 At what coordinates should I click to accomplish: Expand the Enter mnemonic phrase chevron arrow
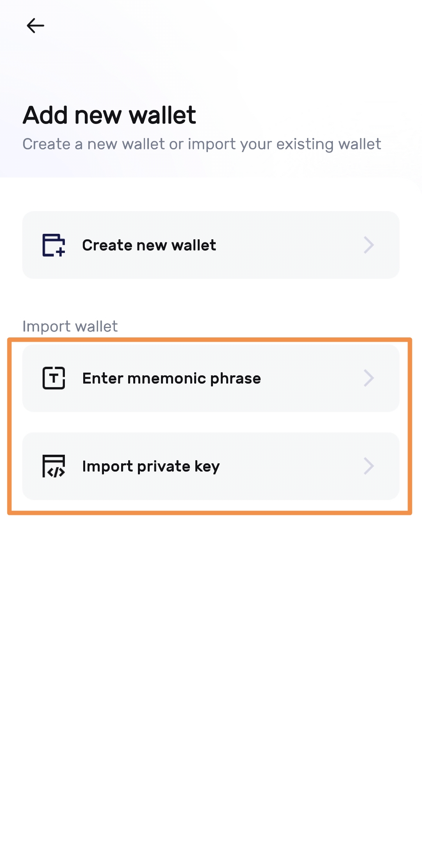[x=368, y=378]
